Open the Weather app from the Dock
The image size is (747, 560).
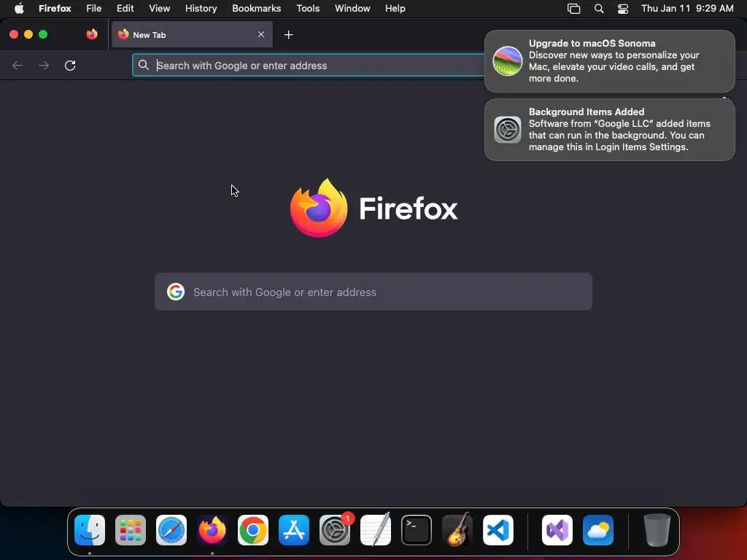pos(598,530)
